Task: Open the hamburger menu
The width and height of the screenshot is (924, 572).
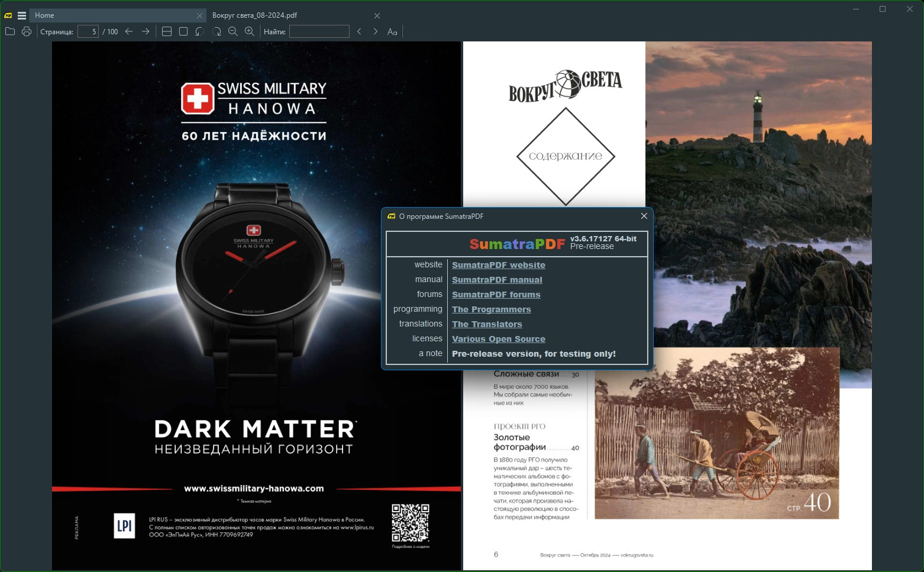Action: (22, 15)
